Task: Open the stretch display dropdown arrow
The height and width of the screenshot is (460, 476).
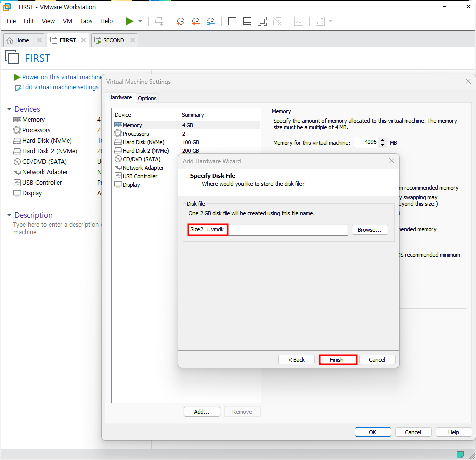Action: tap(331, 21)
